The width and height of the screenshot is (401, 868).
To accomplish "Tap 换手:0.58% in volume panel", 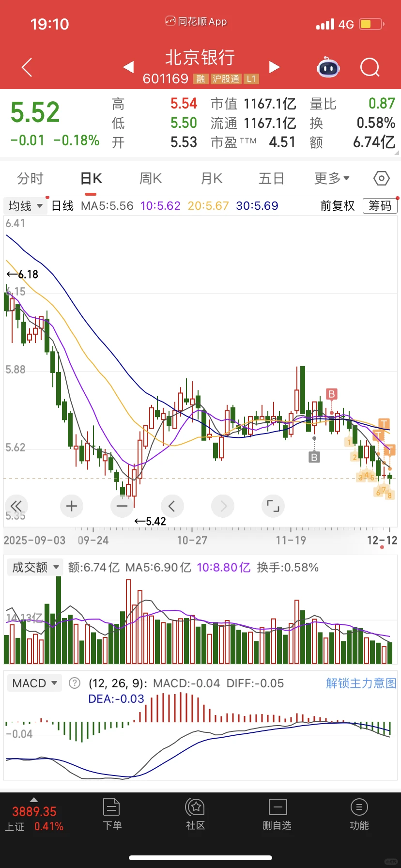I will (x=288, y=567).
